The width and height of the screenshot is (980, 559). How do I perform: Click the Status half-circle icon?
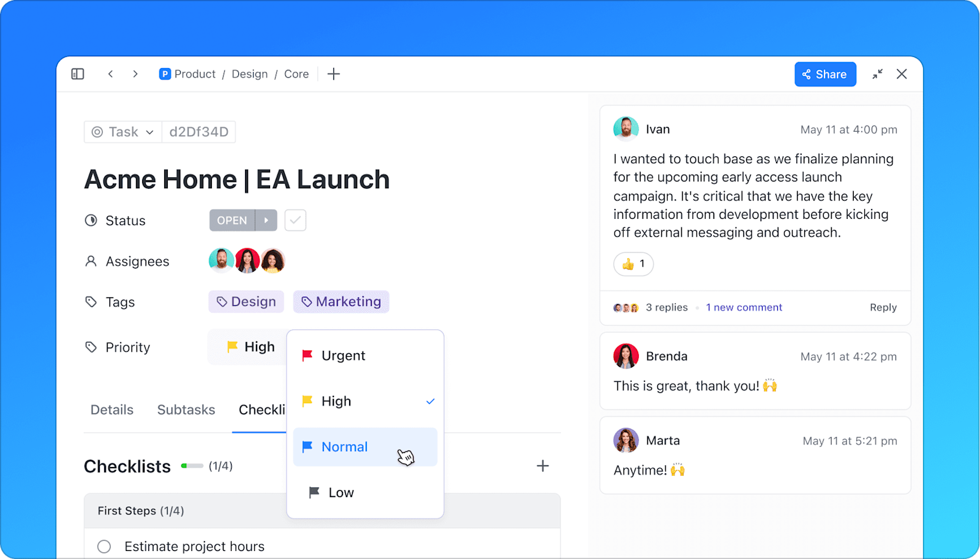pyautogui.click(x=90, y=220)
